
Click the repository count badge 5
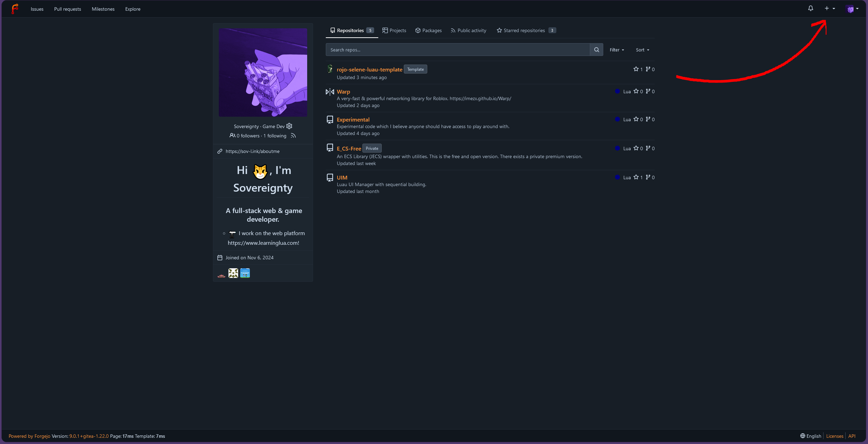pos(370,30)
